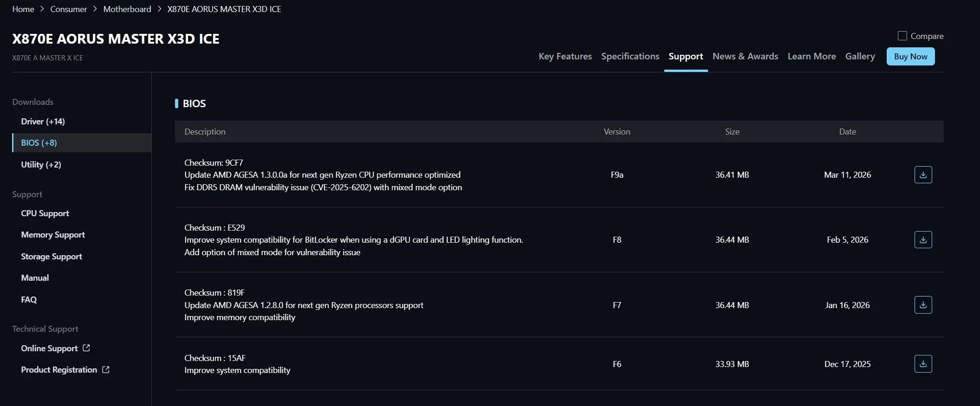This screenshot has height=406, width=980.
Task: Click the date Dec 17, 2025
Action: pos(847,364)
